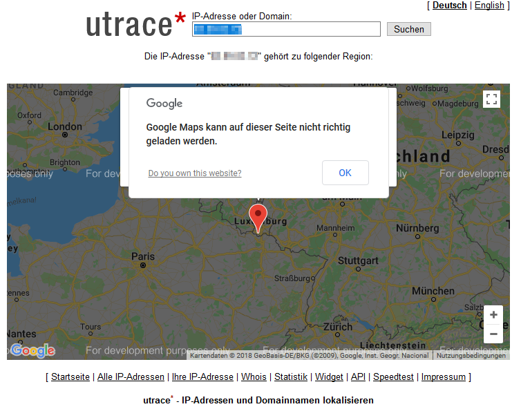
Task: Click the Magdeburg label on the map
Action: (458, 104)
